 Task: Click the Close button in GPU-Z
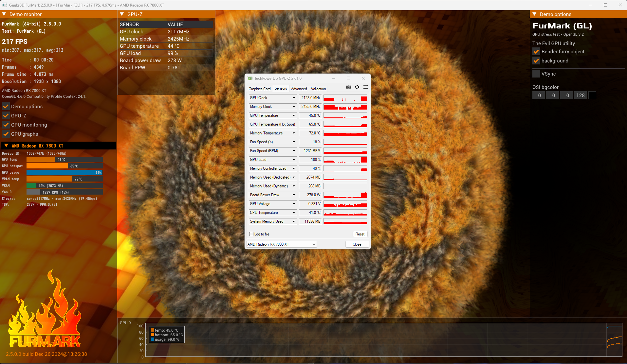coord(357,244)
